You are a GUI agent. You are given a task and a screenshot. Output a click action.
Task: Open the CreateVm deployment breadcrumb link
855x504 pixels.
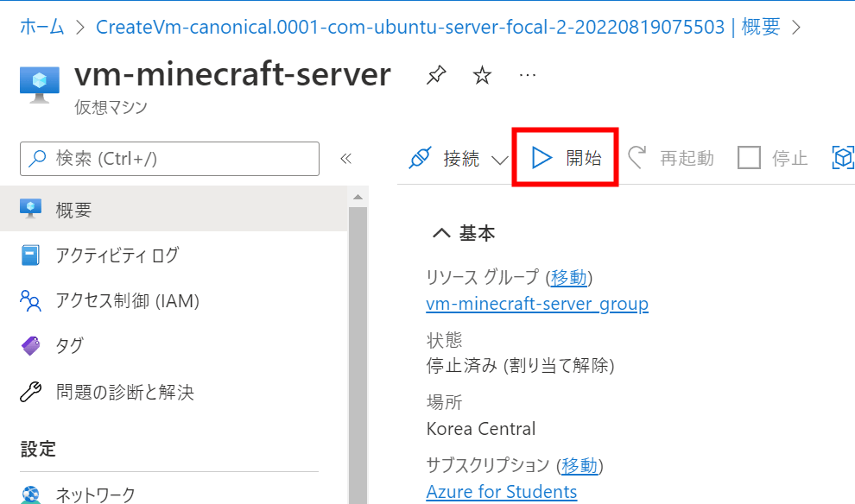pos(438,27)
